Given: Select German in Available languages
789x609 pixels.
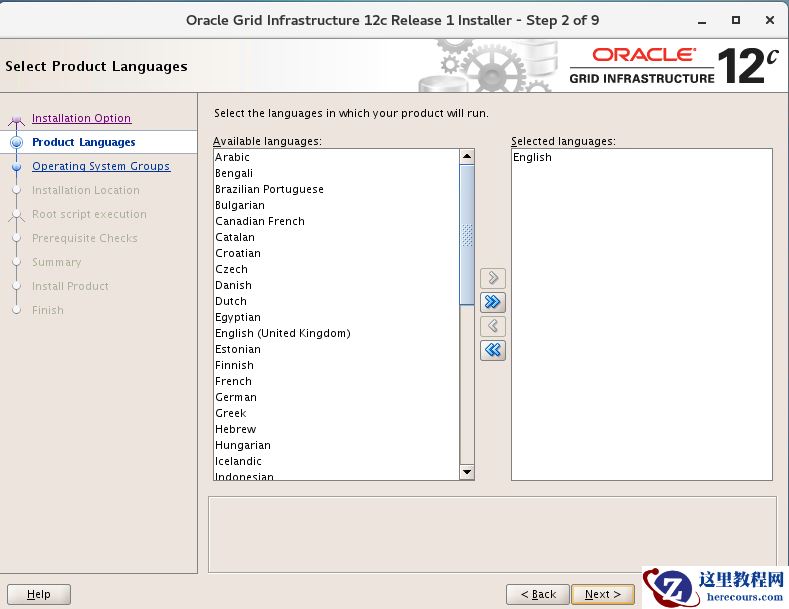Looking at the screenshot, I should coord(336,397).
